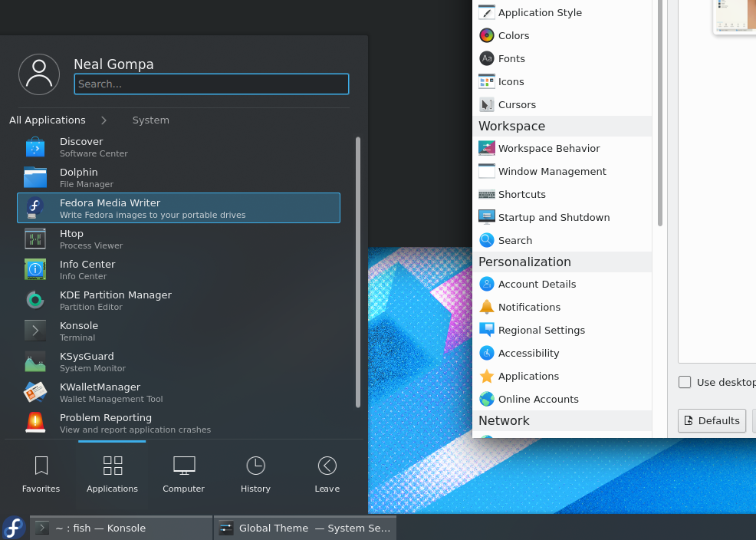Click the Icons settings icon
Screen dimensions: 756x540
click(486, 81)
